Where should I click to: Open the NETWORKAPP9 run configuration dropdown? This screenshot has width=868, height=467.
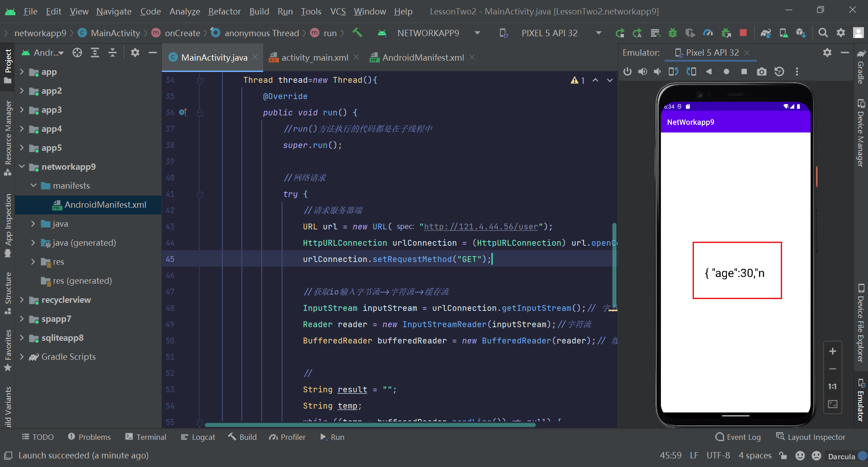(477, 33)
